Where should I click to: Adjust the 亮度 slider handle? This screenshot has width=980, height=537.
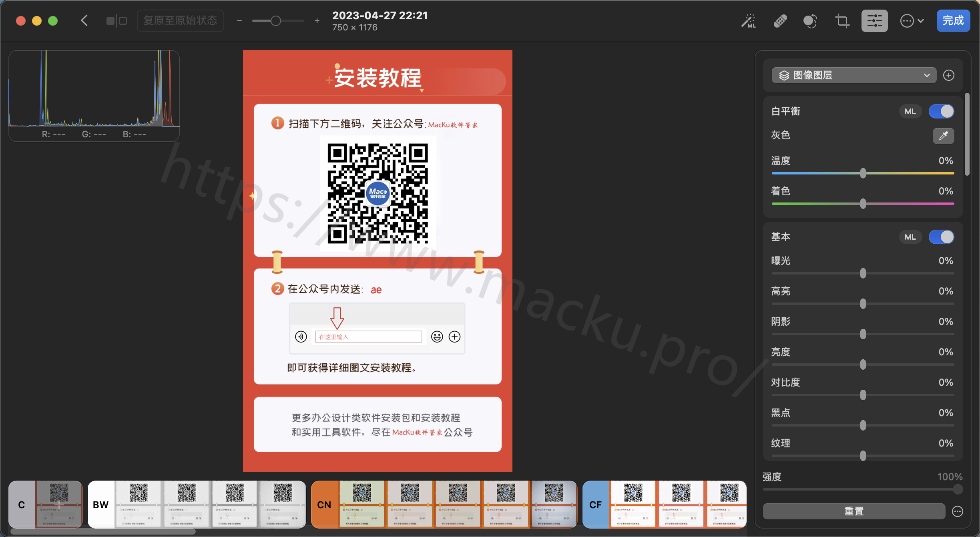coord(863,365)
